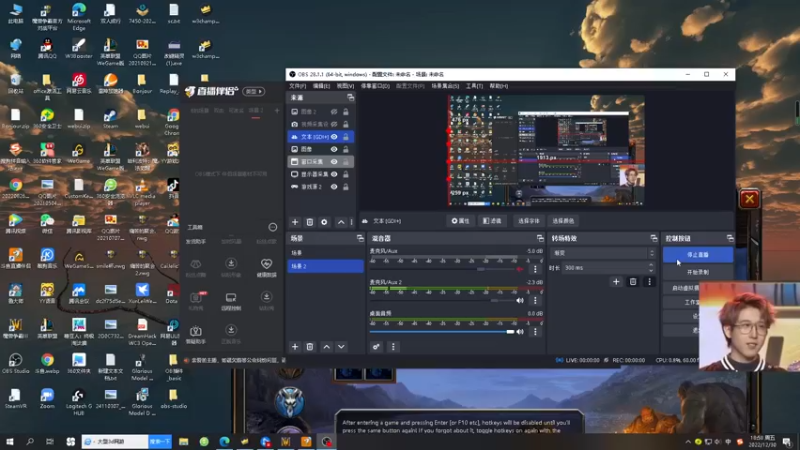
Task: Add a new source with plus button
Action: click(x=295, y=222)
